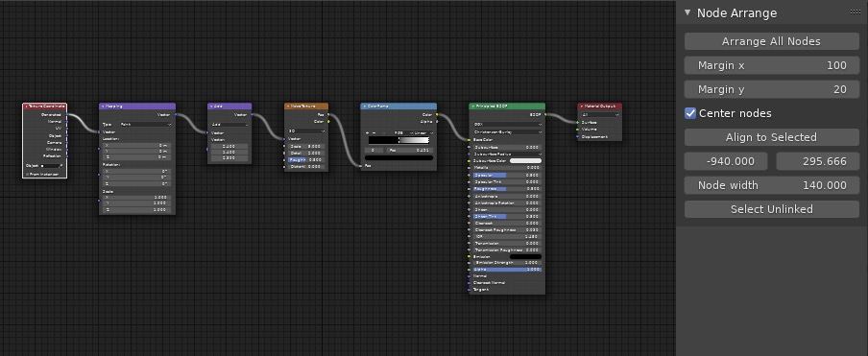Click the Emission black color swatch
Screen dimensions: 868x356
click(x=525, y=256)
